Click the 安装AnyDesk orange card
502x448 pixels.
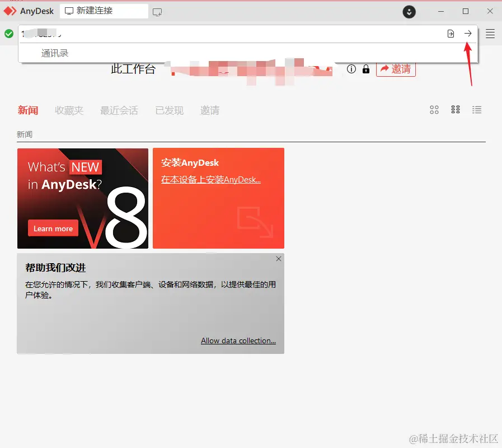pyautogui.click(x=218, y=198)
